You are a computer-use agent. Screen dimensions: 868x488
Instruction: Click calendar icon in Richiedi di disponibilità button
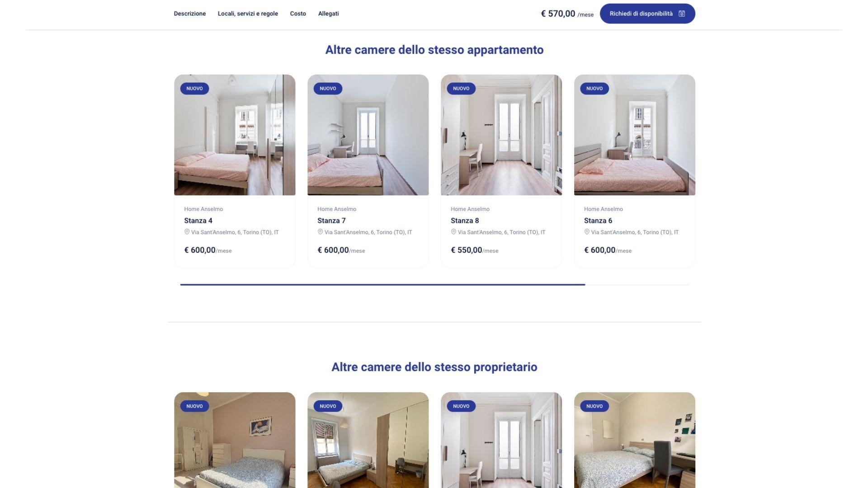tap(682, 14)
